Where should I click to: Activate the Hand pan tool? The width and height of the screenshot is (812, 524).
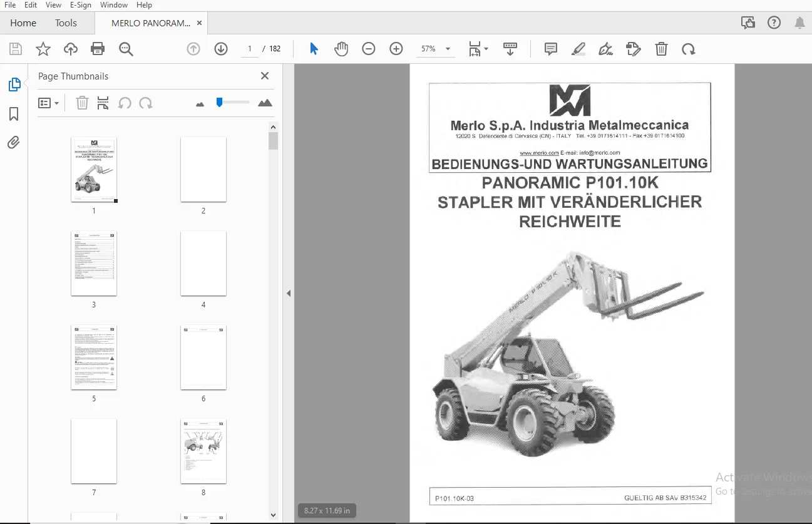(341, 49)
